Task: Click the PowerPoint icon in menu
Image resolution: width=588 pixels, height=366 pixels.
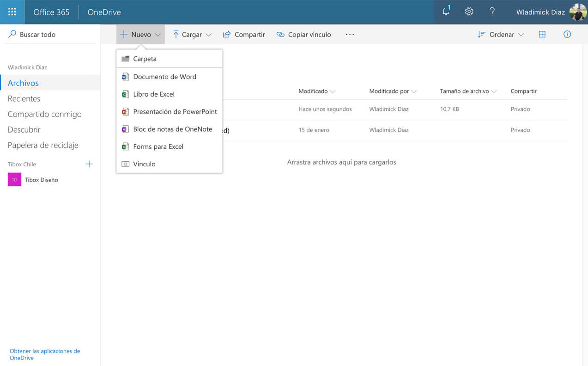Action: click(x=125, y=111)
